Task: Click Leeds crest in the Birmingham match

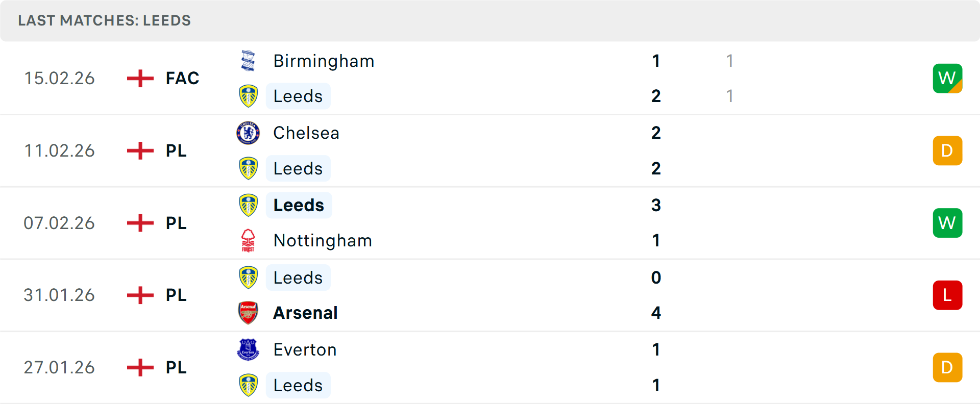Action: [248, 96]
